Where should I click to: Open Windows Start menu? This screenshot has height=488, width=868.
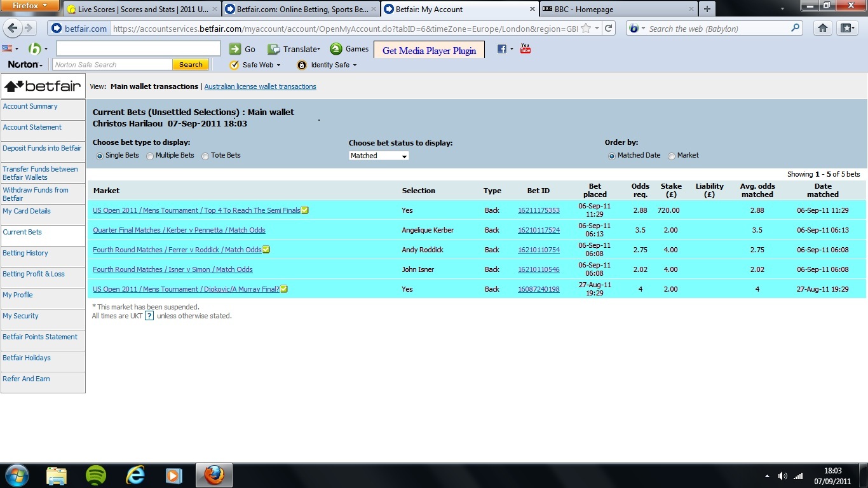coord(17,475)
